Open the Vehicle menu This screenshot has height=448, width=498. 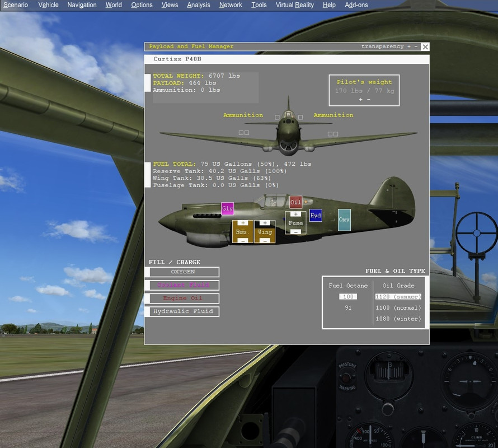[x=48, y=5]
